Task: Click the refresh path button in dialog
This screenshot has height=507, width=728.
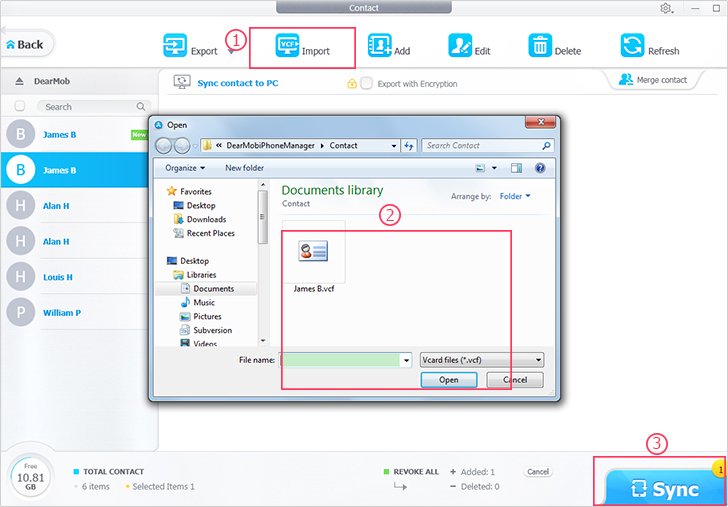Action: click(409, 146)
